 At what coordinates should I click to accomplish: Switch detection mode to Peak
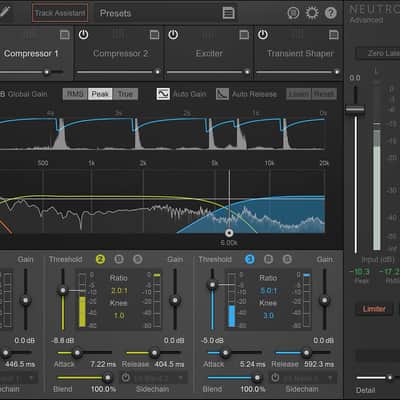click(x=100, y=94)
